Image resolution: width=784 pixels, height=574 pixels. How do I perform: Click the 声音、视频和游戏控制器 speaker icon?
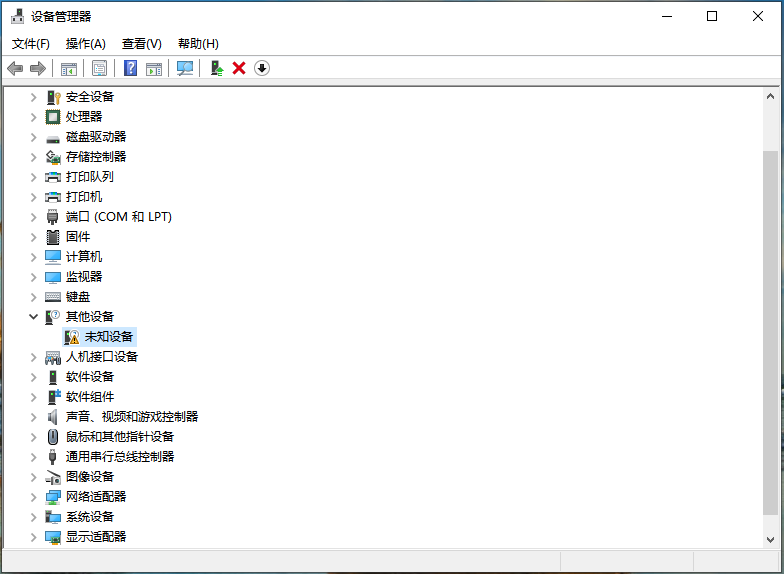click(x=52, y=417)
